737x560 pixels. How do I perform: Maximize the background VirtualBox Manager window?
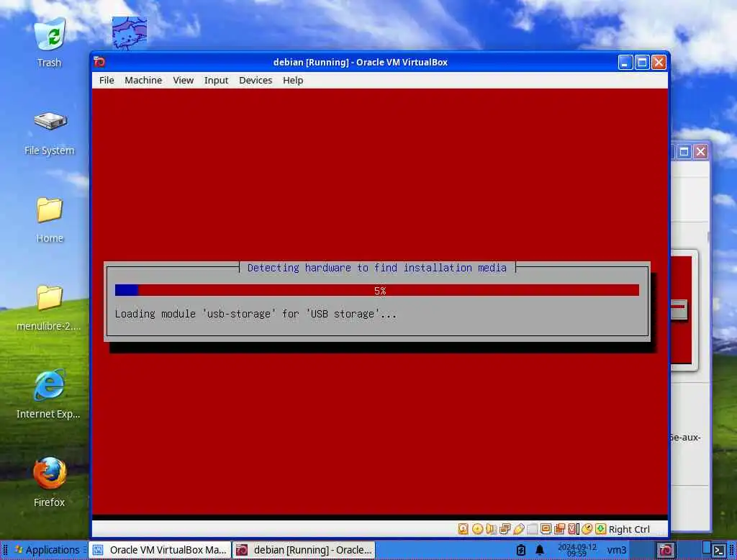[x=684, y=151]
